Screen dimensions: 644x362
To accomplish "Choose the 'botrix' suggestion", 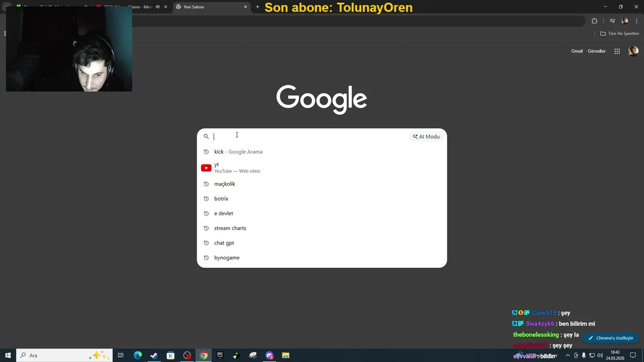I will click(321, 199).
